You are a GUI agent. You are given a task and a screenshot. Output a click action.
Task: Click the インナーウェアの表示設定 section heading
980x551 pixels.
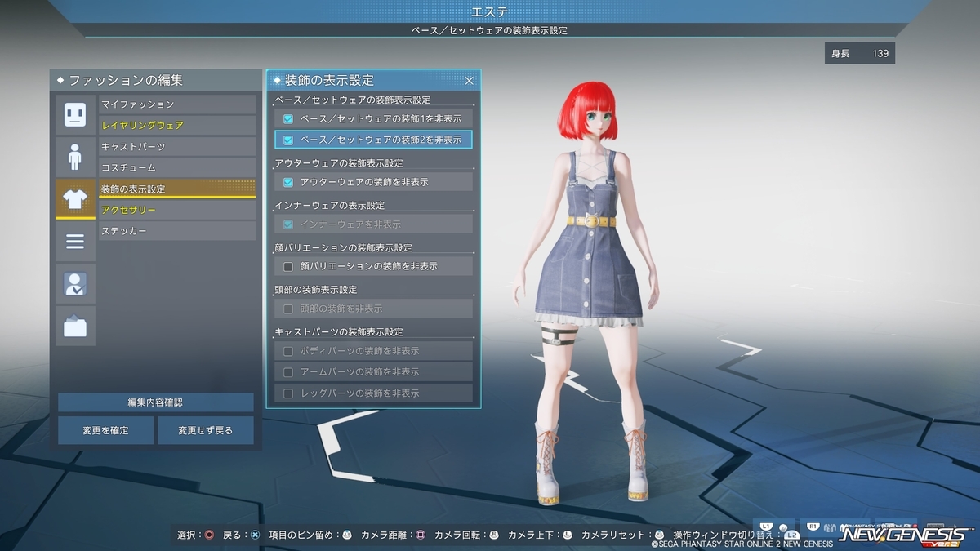[330, 206]
